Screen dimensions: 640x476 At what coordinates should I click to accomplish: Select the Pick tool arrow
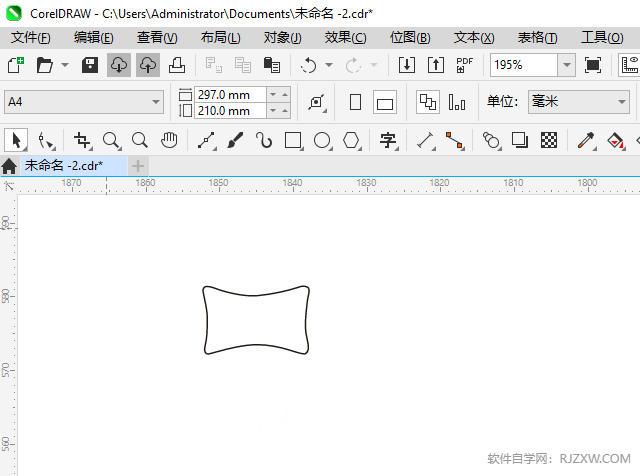(16, 140)
